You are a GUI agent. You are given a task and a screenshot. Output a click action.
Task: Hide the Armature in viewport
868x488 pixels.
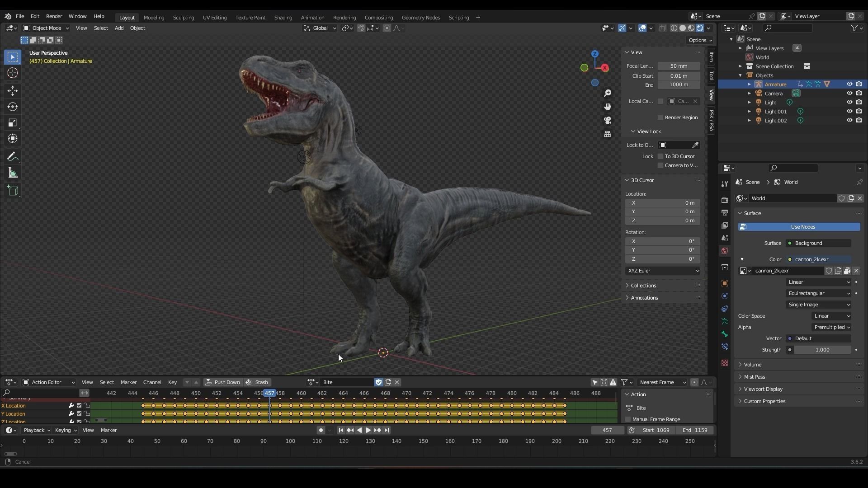click(x=849, y=84)
